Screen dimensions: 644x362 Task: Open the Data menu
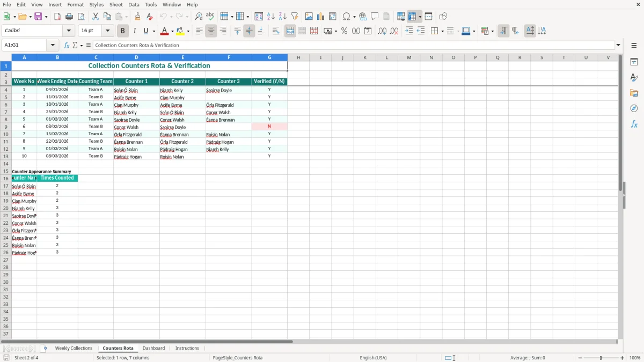point(134,4)
